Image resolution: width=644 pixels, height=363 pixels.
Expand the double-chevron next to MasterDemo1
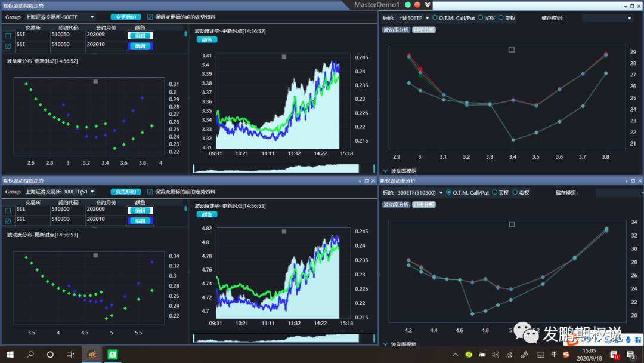pos(428,5)
